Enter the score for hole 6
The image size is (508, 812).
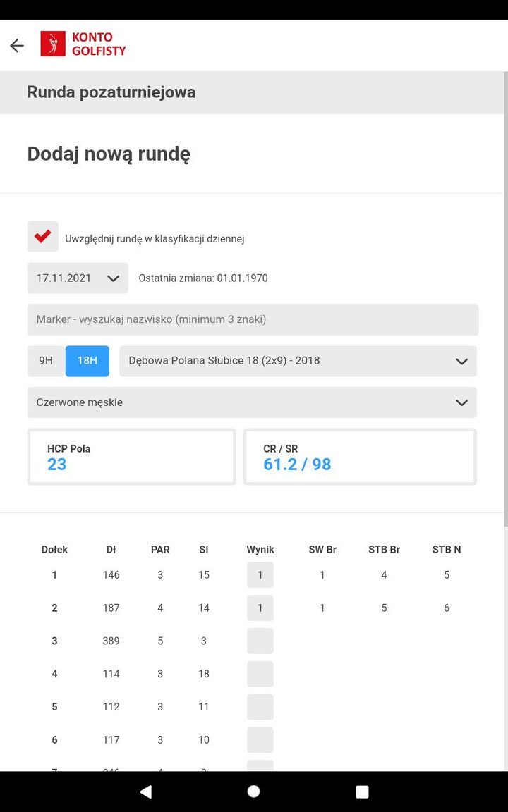click(260, 740)
